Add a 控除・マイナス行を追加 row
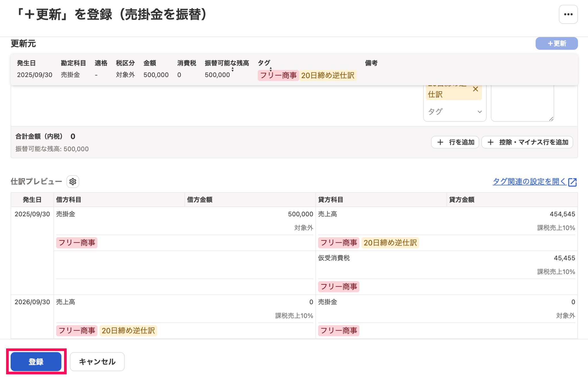588x378 pixels. 527,142
